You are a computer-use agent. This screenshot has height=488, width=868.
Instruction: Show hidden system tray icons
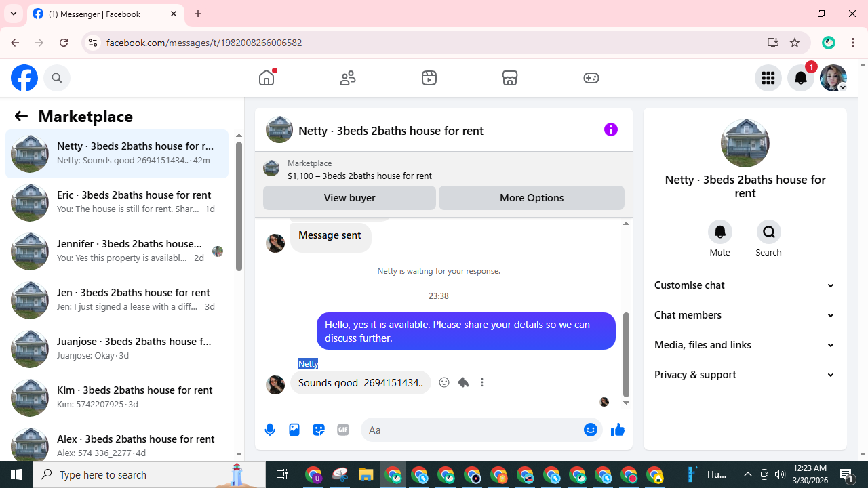click(x=748, y=474)
